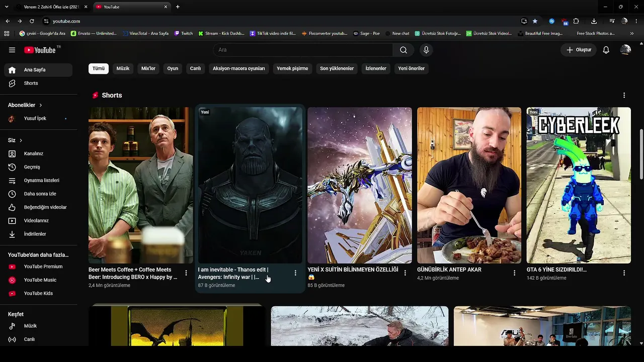The width and height of the screenshot is (644, 362).
Task: Open Daha sonra izle list
Action: (38, 194)
